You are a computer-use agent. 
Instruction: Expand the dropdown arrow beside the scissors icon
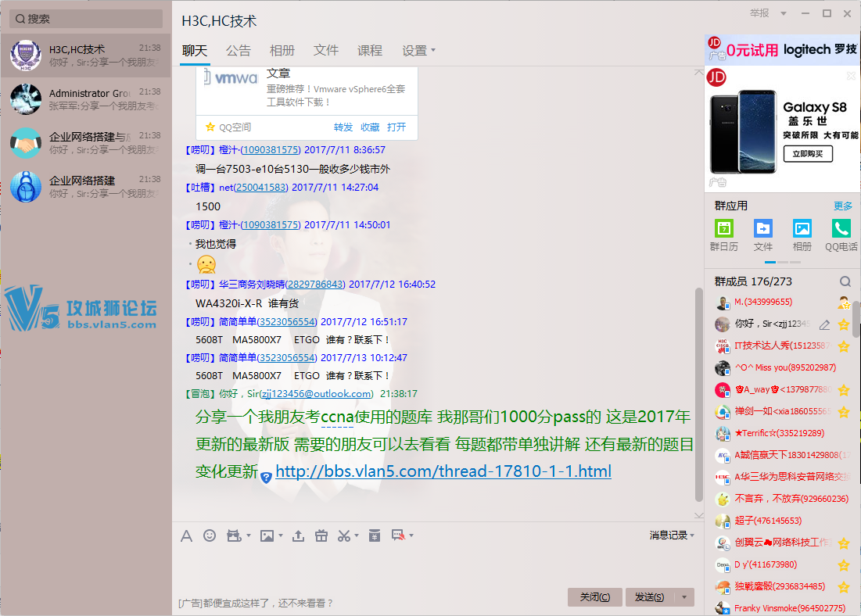(357, 535)
